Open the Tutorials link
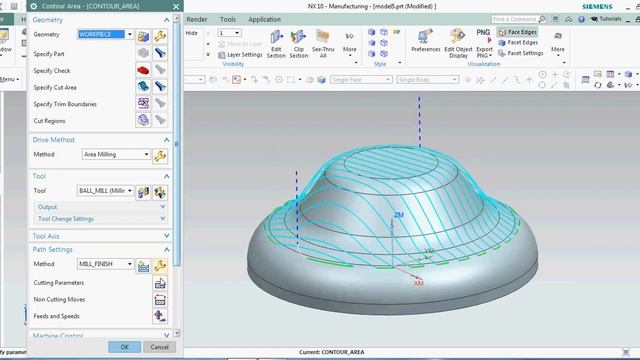Image resolution: width=640 pixels, height=360 pixels. tap(606, 19)
